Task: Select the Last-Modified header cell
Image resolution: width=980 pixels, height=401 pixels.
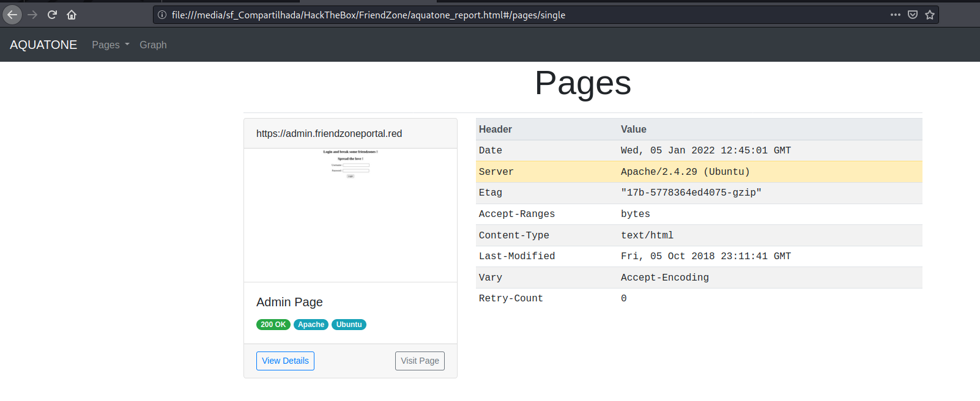Action: click(548, 256)
